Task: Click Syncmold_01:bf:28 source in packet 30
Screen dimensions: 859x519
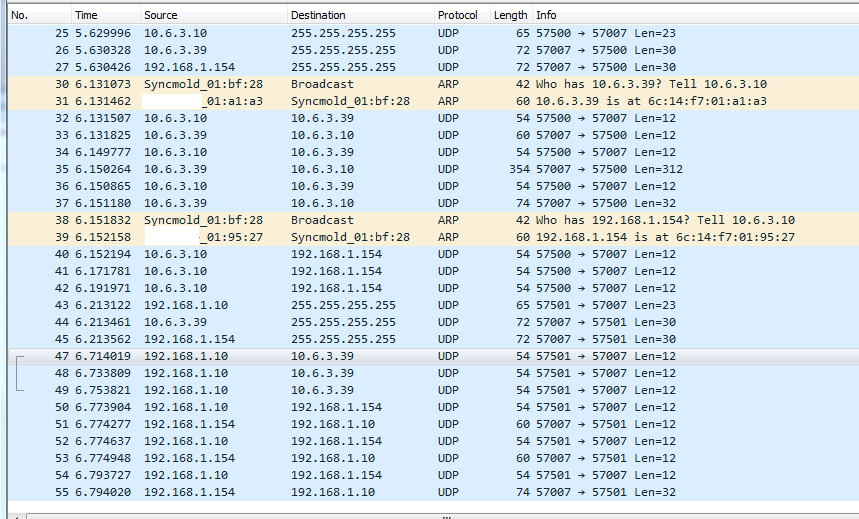Action: coord(203,84)
